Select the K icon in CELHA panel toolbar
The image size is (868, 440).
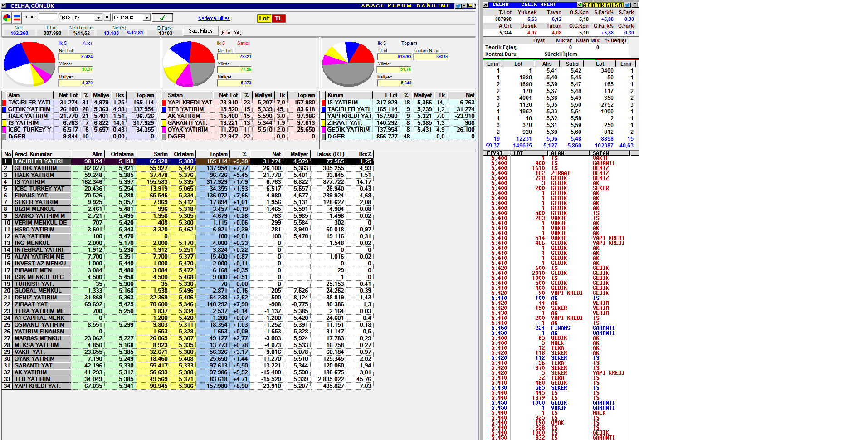click(603, 5)
